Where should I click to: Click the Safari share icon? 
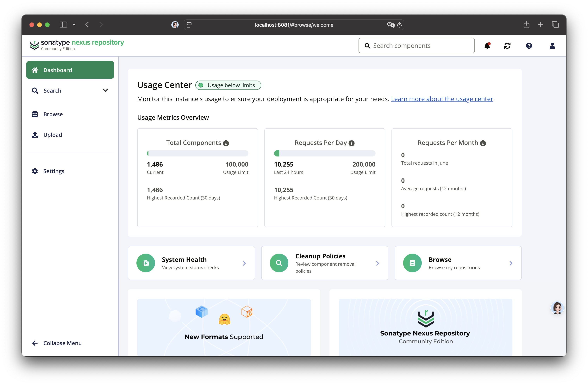coord(527,24)
